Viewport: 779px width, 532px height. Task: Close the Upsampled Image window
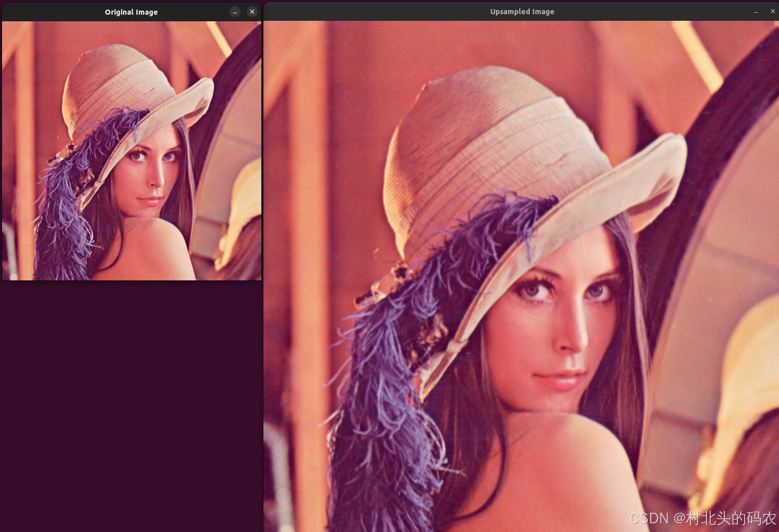pyautogui.click(x=772, y=11)
